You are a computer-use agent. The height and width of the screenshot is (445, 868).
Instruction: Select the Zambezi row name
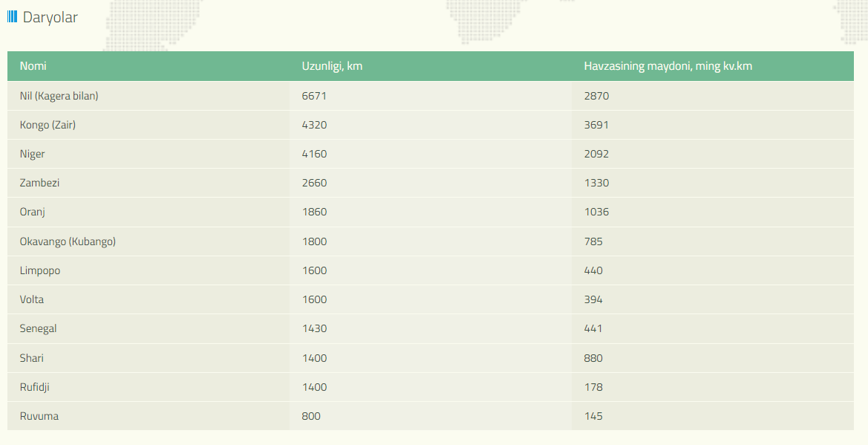[x=39, y=183]
